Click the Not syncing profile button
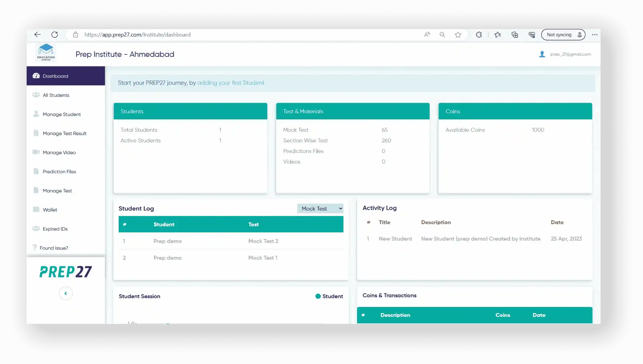Screen dimensions: 643x364 click(563, 35)
